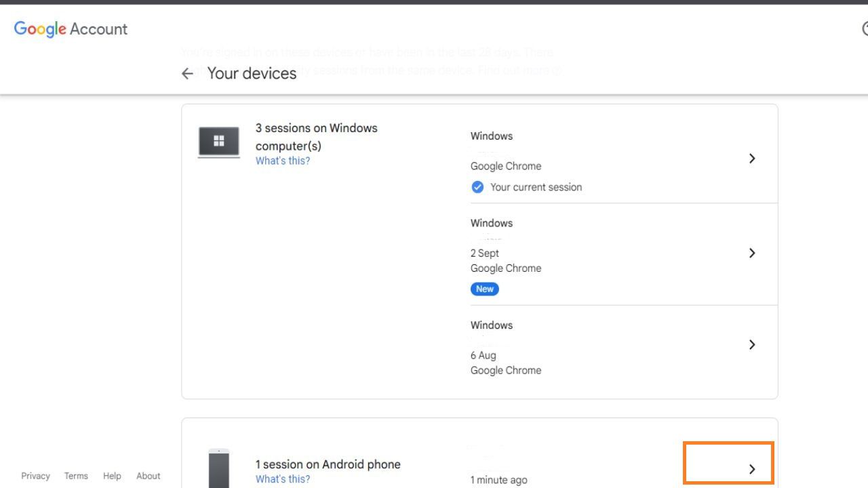Open 'What's this?' under Windows computer sessions
Viewport: 868px width, 488px height.
coord(283,161)
